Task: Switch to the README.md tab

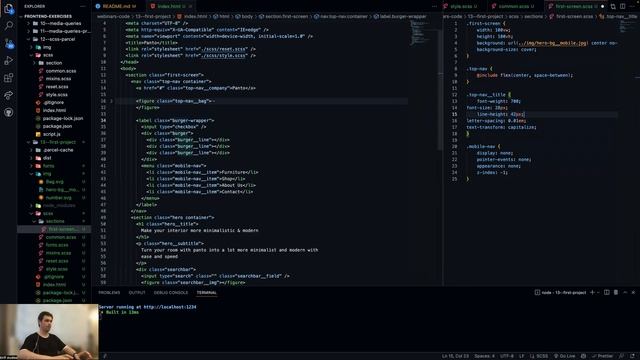Action: [x=116, y=7]
